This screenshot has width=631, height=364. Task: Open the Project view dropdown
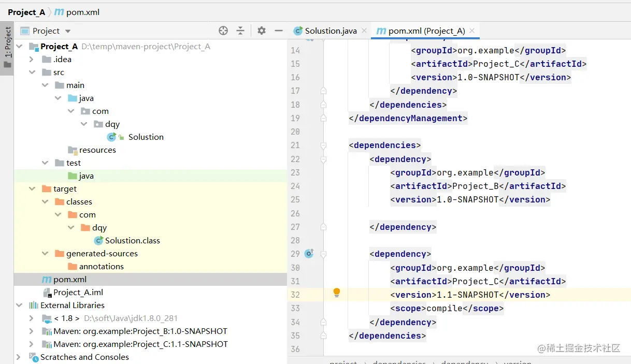pos(68,31)
